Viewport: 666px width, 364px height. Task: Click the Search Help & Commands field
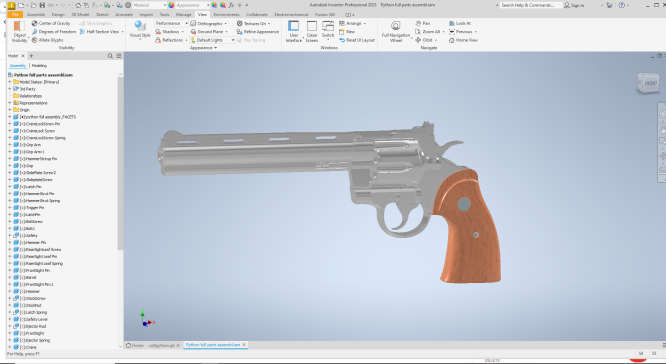coord(530,5)
